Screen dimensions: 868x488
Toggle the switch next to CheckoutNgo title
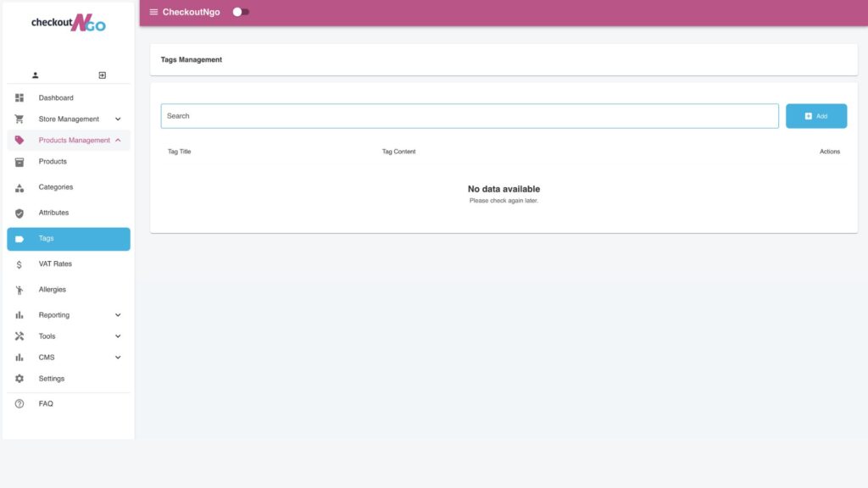241,12
